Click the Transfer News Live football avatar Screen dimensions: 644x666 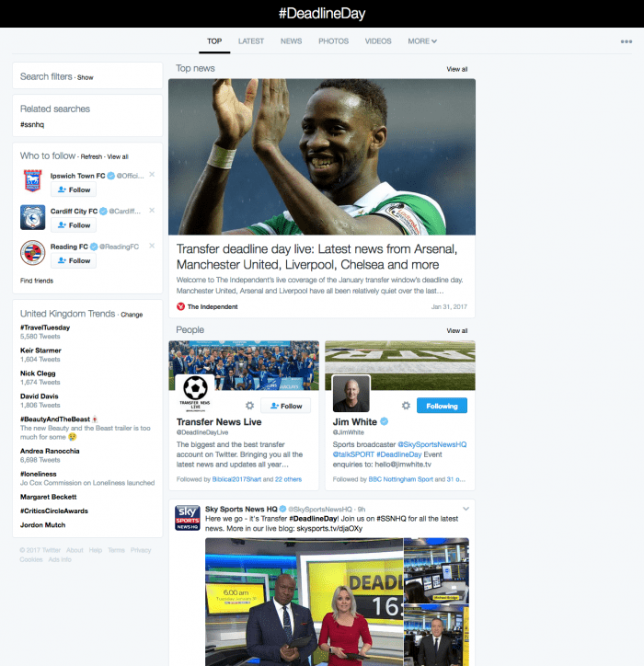195,394
